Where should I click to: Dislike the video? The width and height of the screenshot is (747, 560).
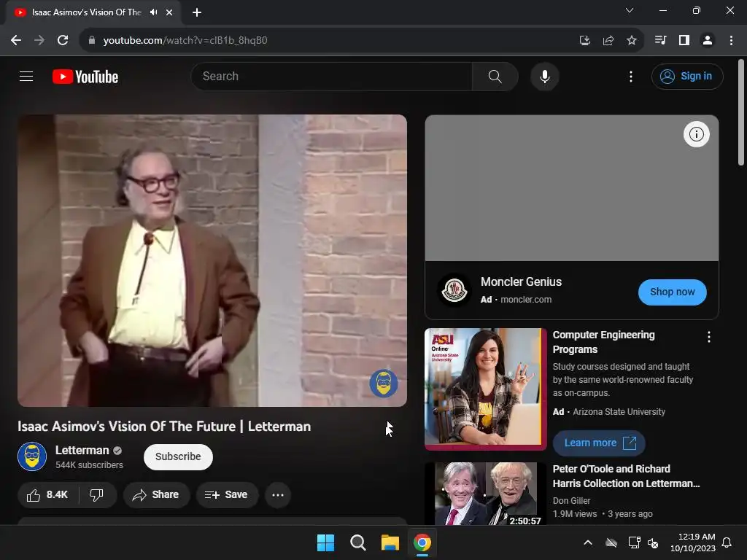point(97,495)
